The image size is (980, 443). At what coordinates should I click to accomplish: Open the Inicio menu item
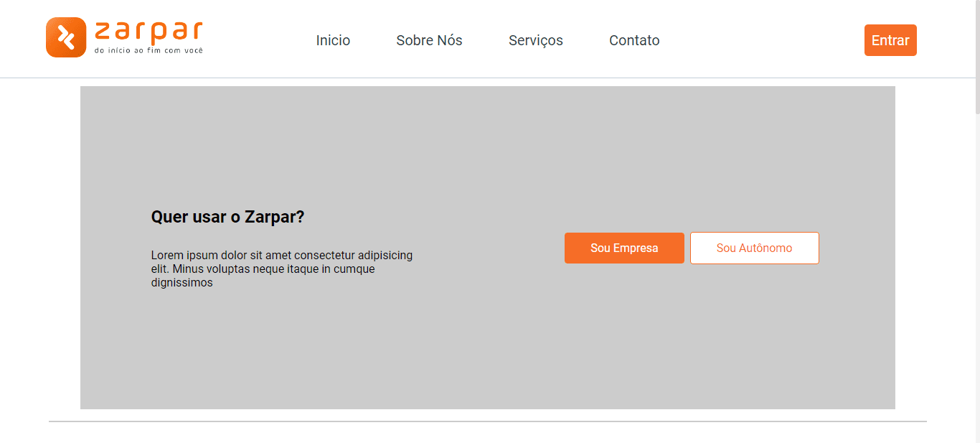coord(333,40)
